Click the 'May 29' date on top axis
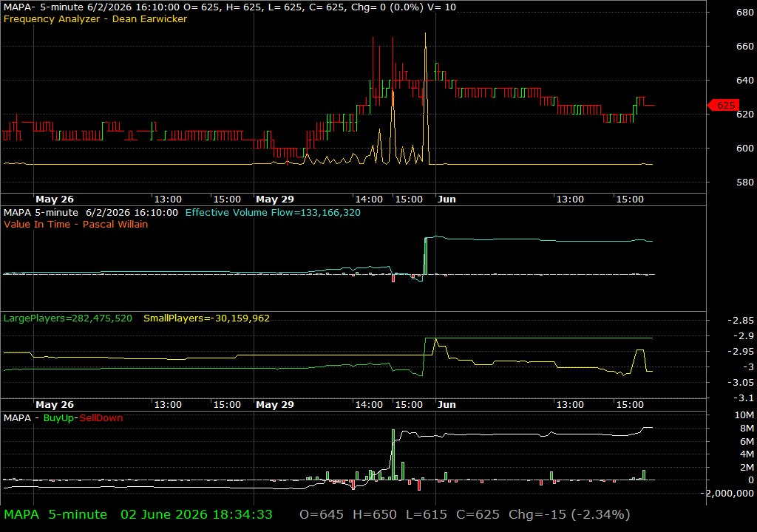The image size is (757, 532). tap(275, 199)
